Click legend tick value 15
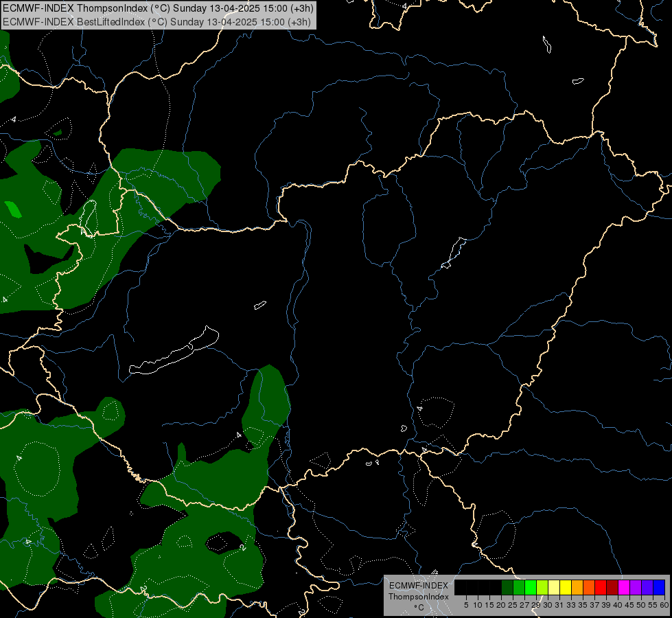The image size is (672, 618). click(489, 605)
